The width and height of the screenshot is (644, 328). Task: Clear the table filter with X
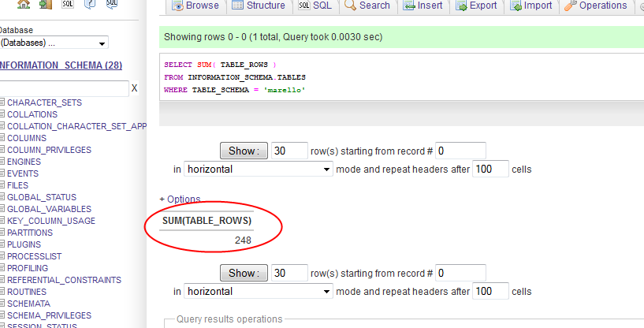pyautogui.click(x=134, y=88)
